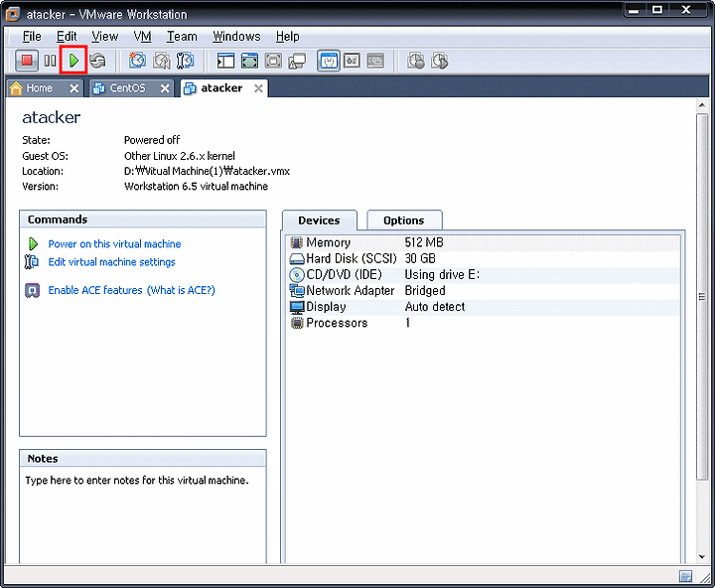This screenshot has height=588, width=715.
Task: Click in the Notes text field
Action: (x=143, y=515)
